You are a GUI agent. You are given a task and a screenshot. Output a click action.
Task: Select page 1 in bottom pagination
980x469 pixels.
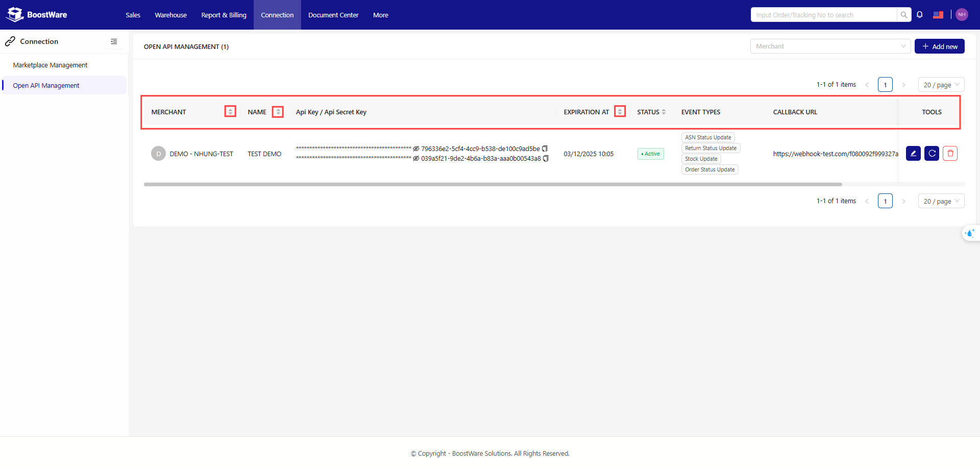pos(885,201)
